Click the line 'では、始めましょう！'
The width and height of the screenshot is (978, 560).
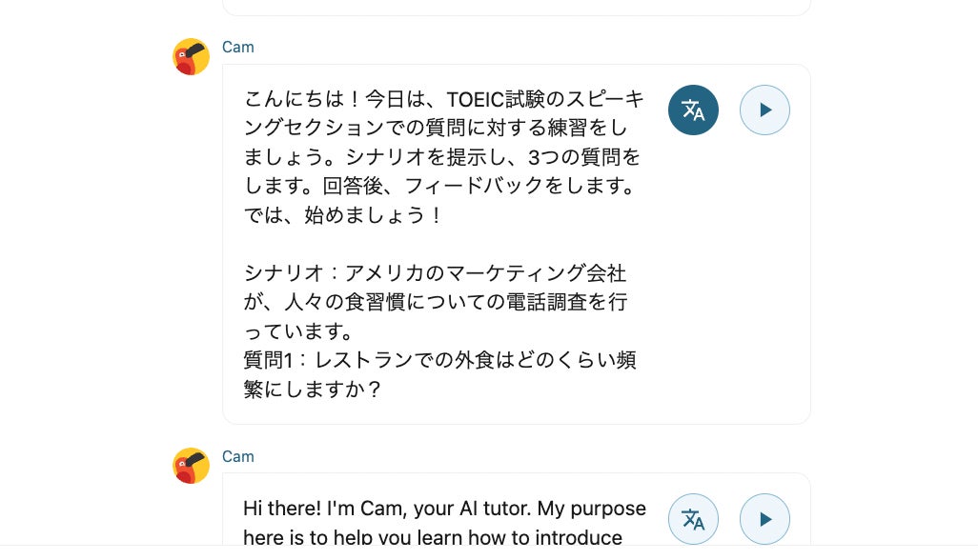tap(344, 215)
